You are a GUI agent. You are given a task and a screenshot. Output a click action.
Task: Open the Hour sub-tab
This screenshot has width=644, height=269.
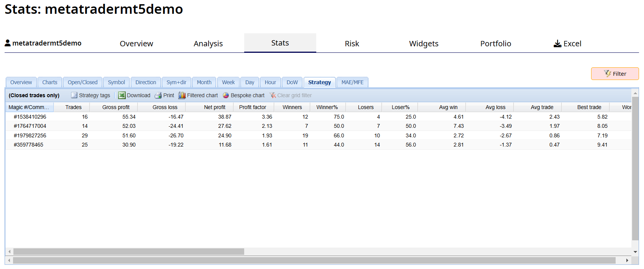point(270,82)
